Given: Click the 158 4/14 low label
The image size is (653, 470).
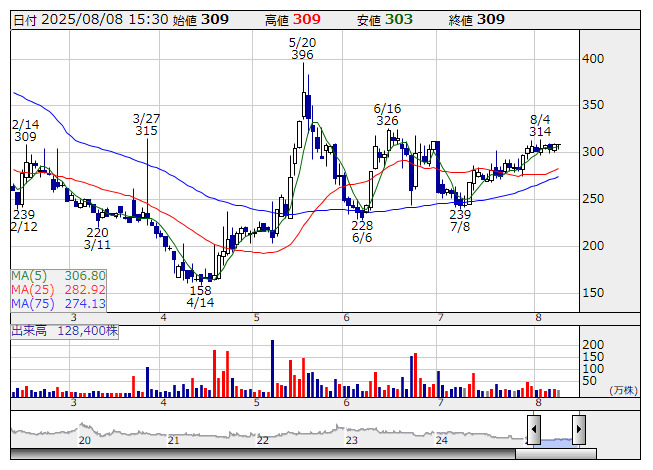Looking at the screenshot, I should click(x=200, y=296).
